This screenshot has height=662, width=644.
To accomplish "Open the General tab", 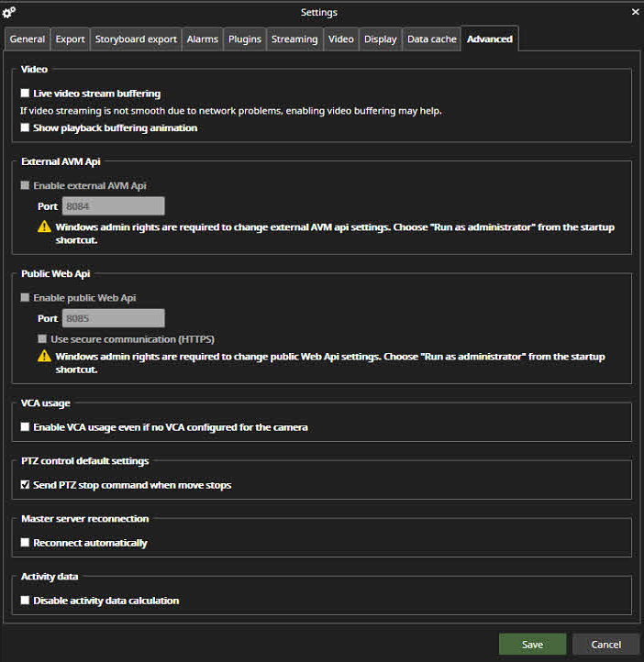I will tap(28, 39).
